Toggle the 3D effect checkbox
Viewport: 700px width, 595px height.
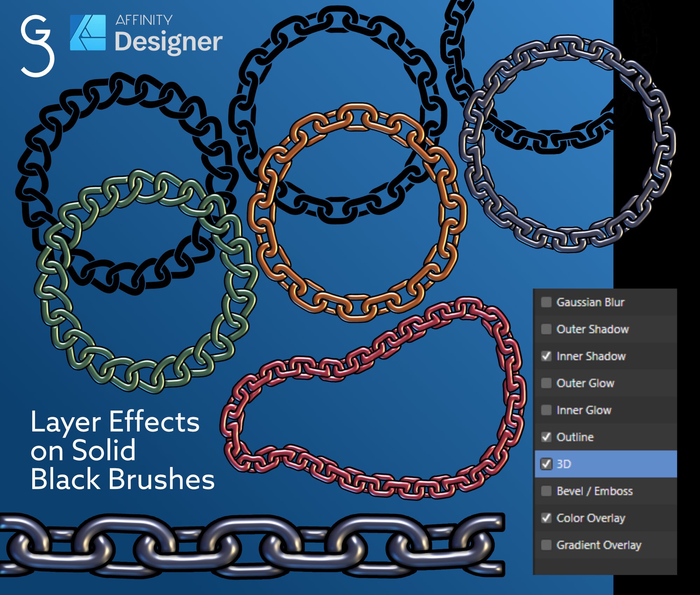(546, 464)
